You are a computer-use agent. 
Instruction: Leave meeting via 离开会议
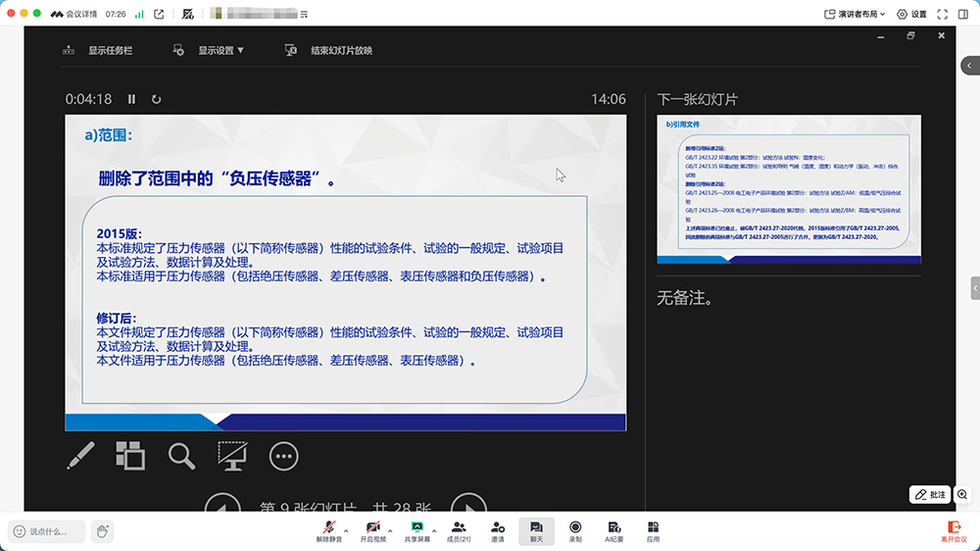click(x=953, y=531)
